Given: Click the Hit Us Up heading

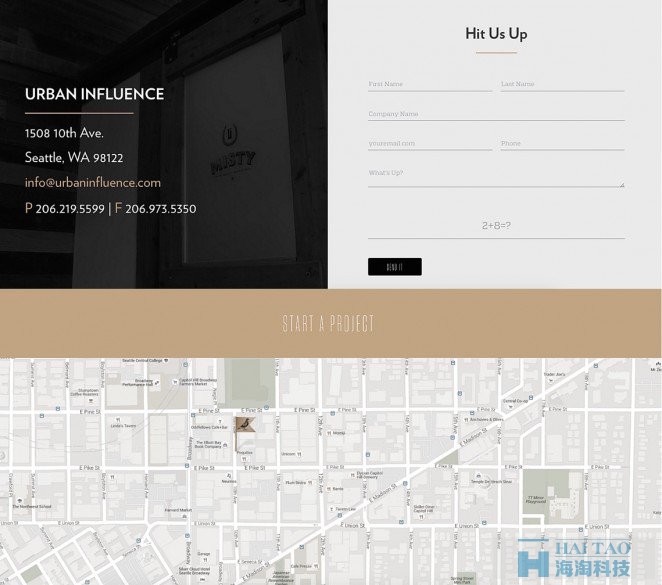Looking at the screenshot, I should [x=496, y=34].
